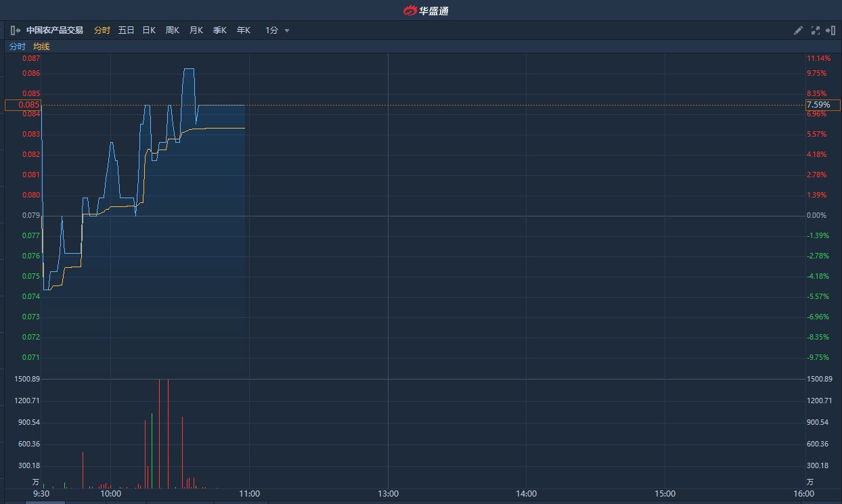842x504 pixels.
Task: Expand chart to fullscreen view
Action: pos(815,30)
